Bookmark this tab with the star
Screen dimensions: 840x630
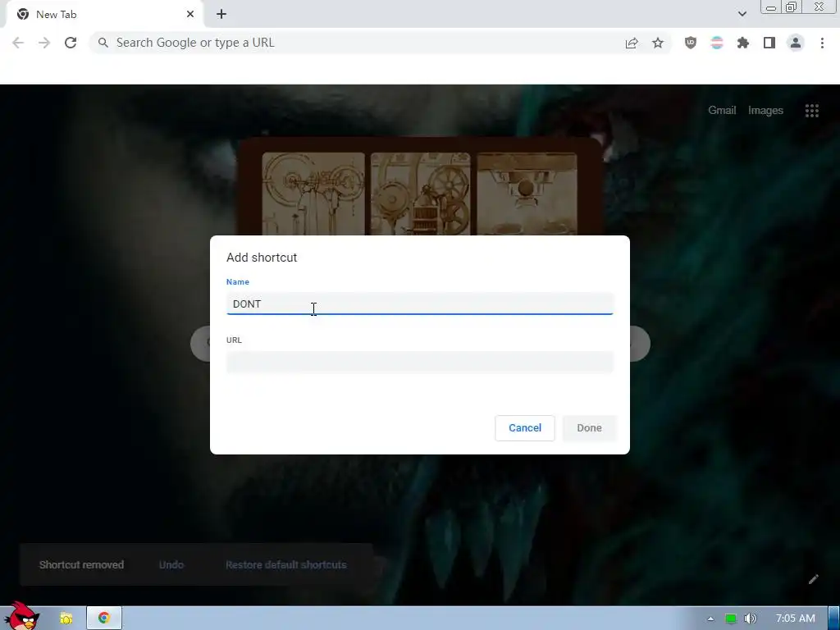pyautogui.click(x=658, y=43)
